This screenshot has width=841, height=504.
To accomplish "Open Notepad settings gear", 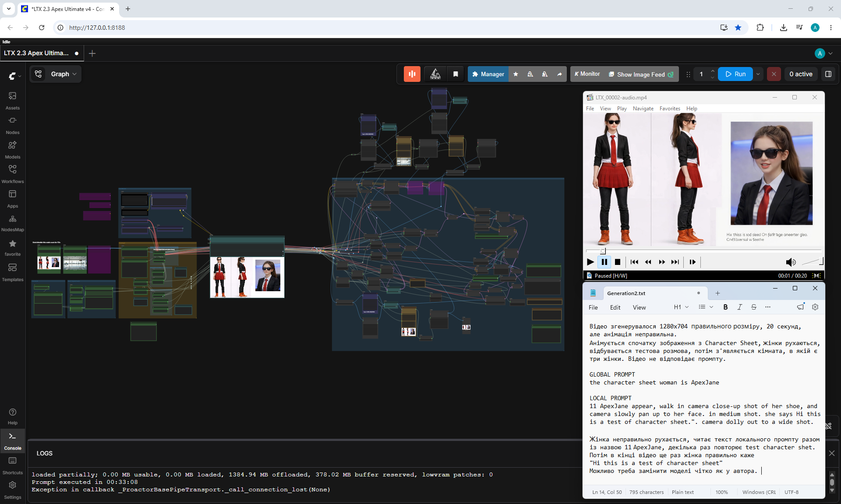I will tap(815, 307).
